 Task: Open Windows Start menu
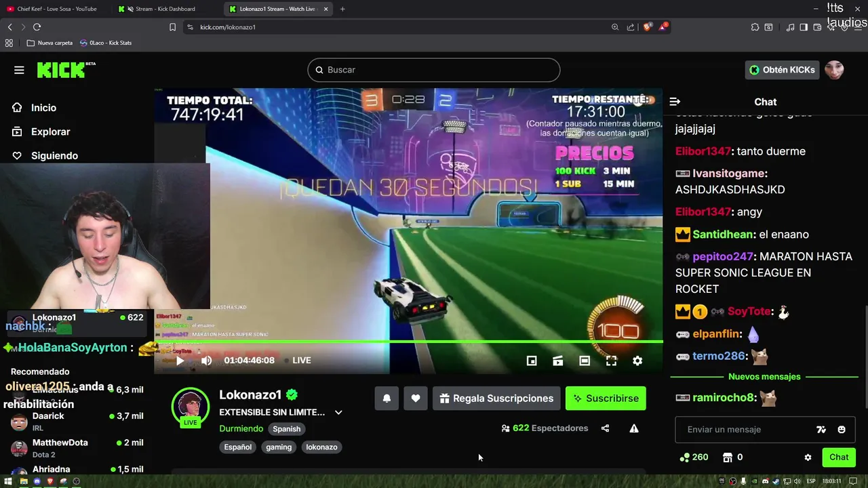pyautogui.click(x=7, y=481)
